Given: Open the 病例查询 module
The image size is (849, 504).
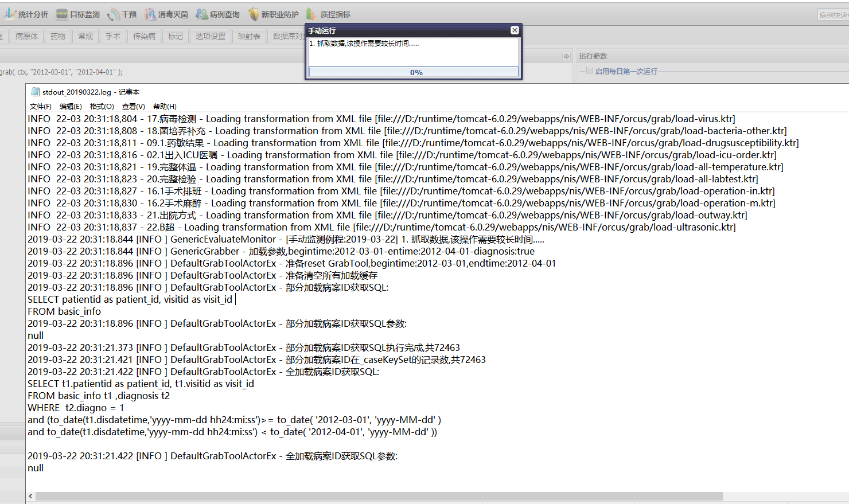Looking at the screenshot, I should (218, 14).
